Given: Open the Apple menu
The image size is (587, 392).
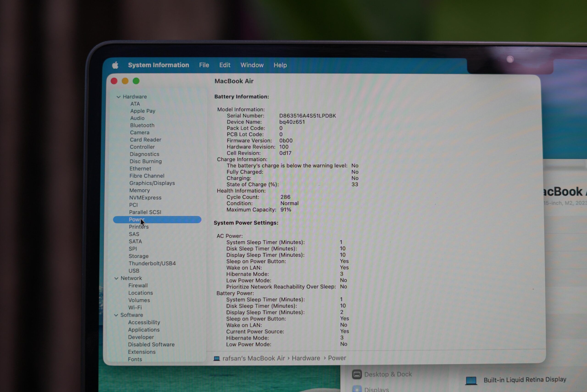Looking at the screenshot, I should [115, 65].
